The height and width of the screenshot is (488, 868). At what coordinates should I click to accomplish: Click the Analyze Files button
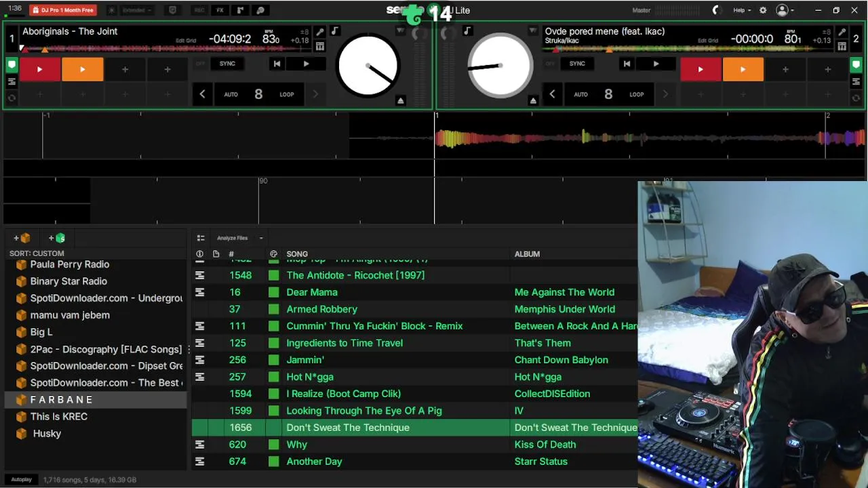232,238
